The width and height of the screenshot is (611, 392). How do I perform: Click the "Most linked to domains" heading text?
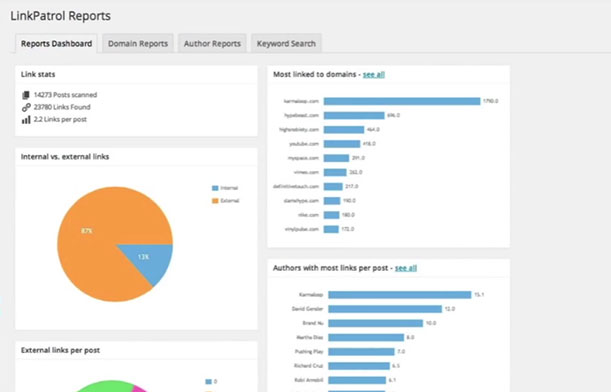coord(314,74)
